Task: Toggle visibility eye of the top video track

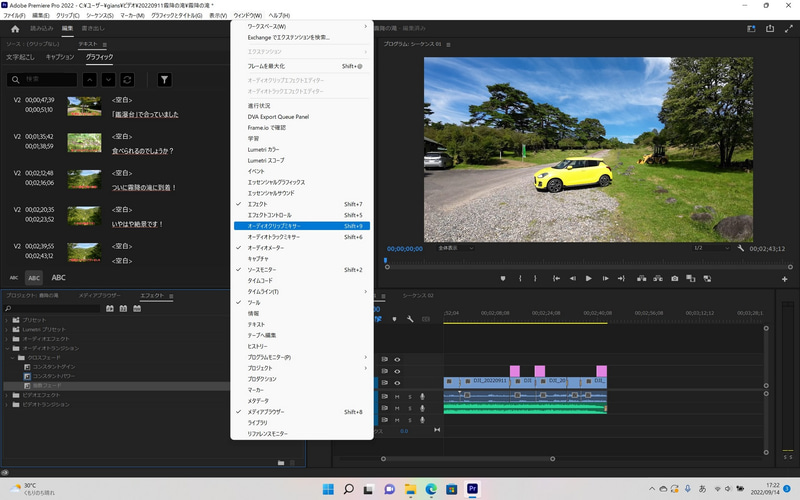Action: point(397,359)
